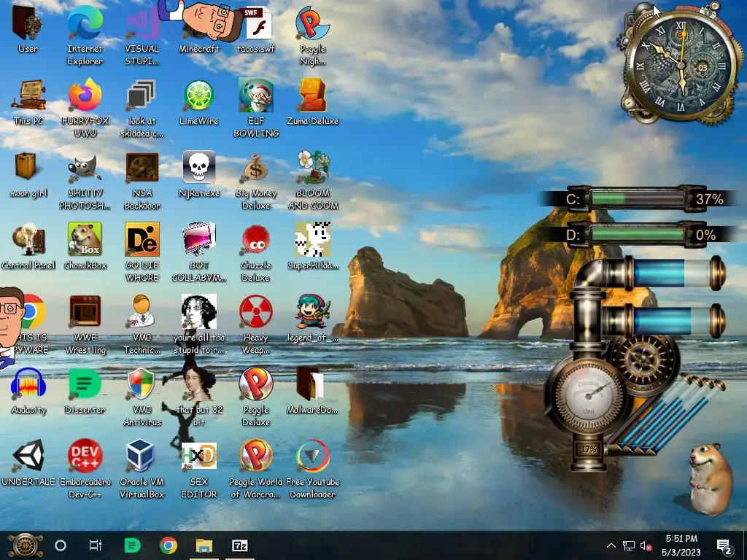Open the SuperHilda... pixel icon

tap(312, 239)
